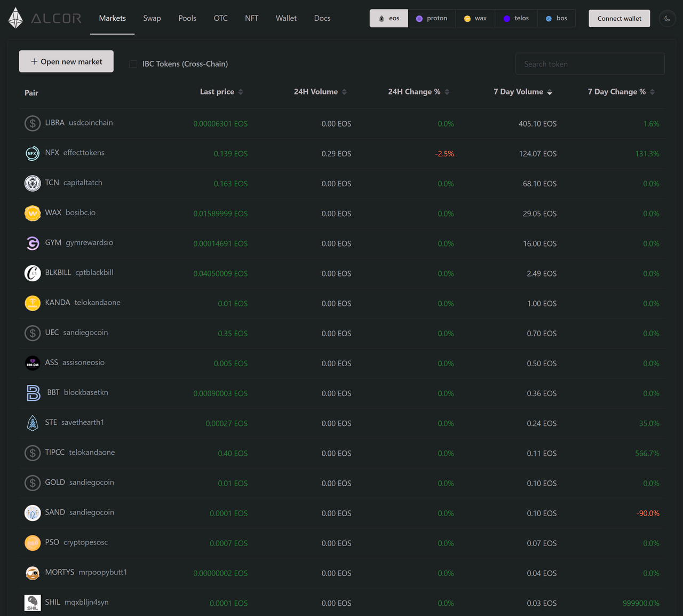
Task: Click the STE token icon
Action: (x=33, y=423)
